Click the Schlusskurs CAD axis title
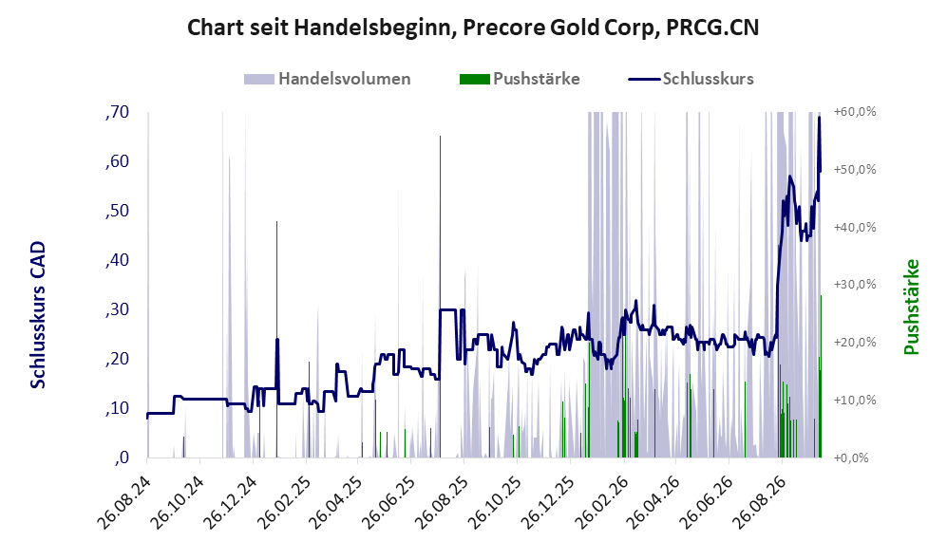This screenshot has width=947, height=560. pyautogui.click(x=37, y=315)
